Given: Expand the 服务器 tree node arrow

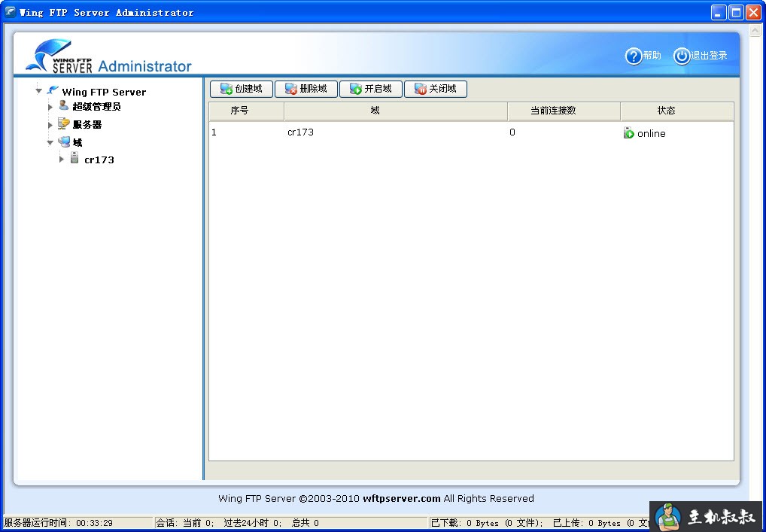Looking at the screenshot, I should click(x=50, y=125).
